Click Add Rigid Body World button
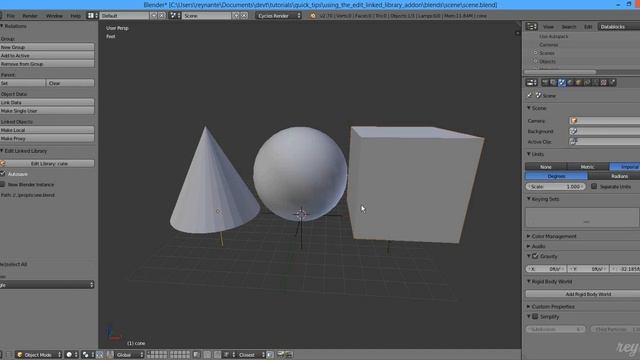 tap(582, 293)
